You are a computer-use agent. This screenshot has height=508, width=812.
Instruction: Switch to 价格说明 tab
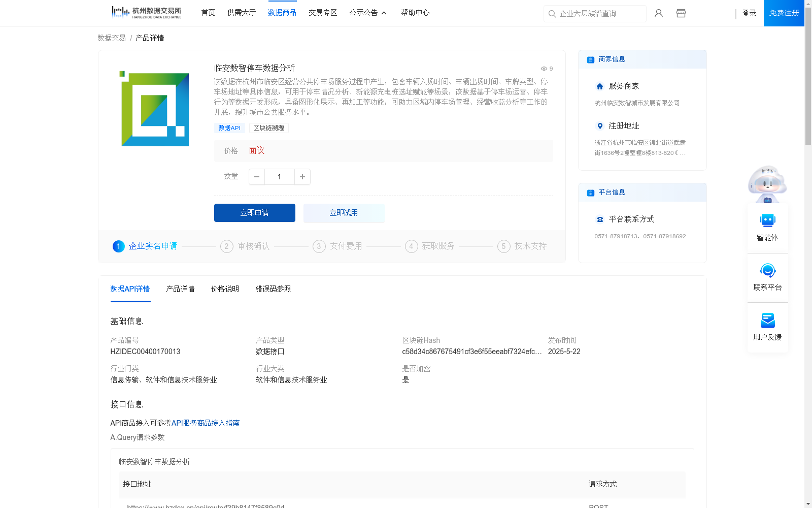[x=225, y=289]
